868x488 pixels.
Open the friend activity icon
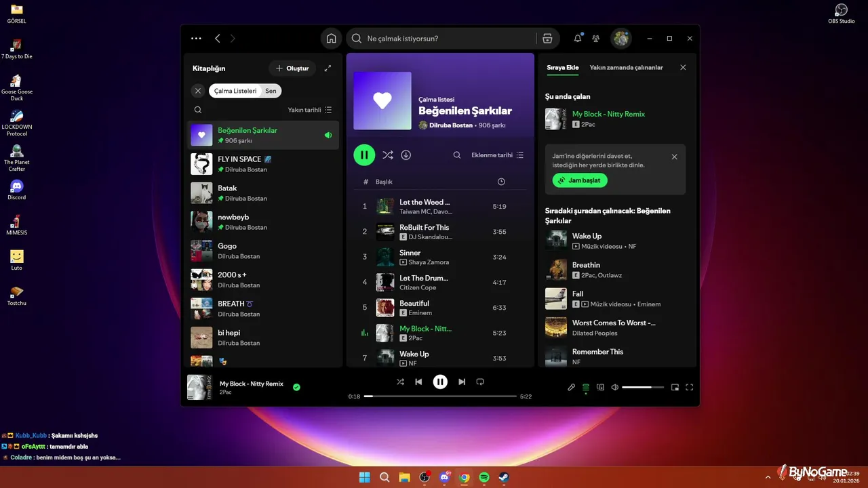[x=595, y=39]
